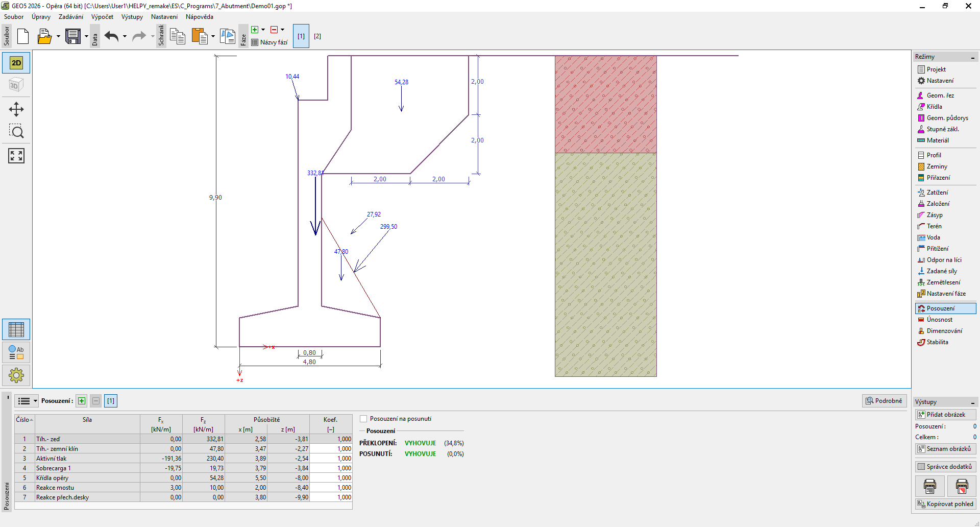The width and height of the screenshot is (980, 527).
Task: Click the add construction stage icon
Action: pyautogui.click(x=255, y=30)
